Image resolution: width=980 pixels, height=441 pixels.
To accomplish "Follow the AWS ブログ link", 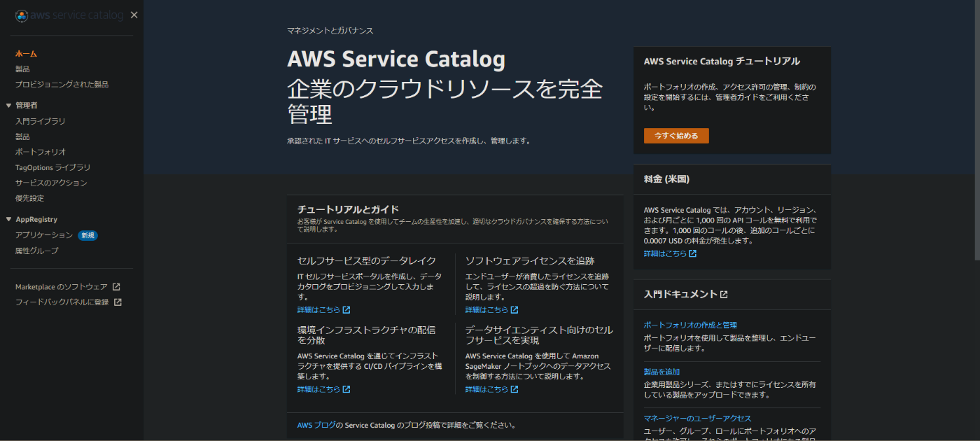I will 316,425.
